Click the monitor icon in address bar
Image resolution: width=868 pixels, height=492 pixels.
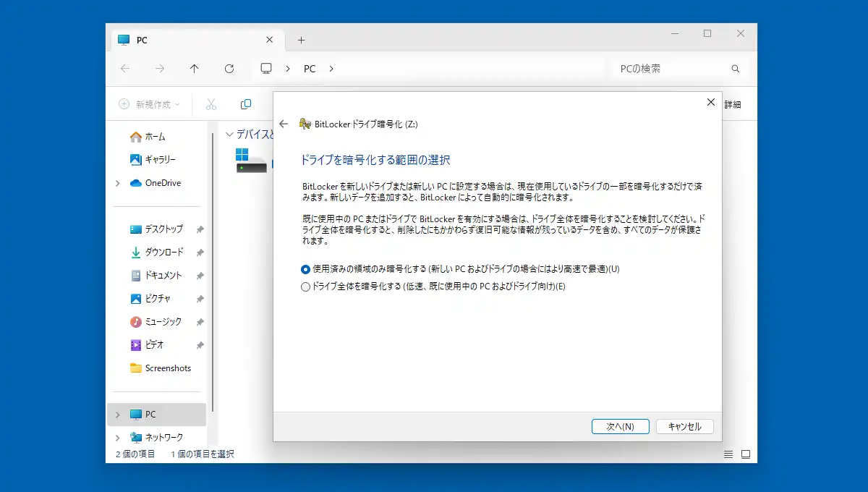pyautogui.click(x=266, y=68)
